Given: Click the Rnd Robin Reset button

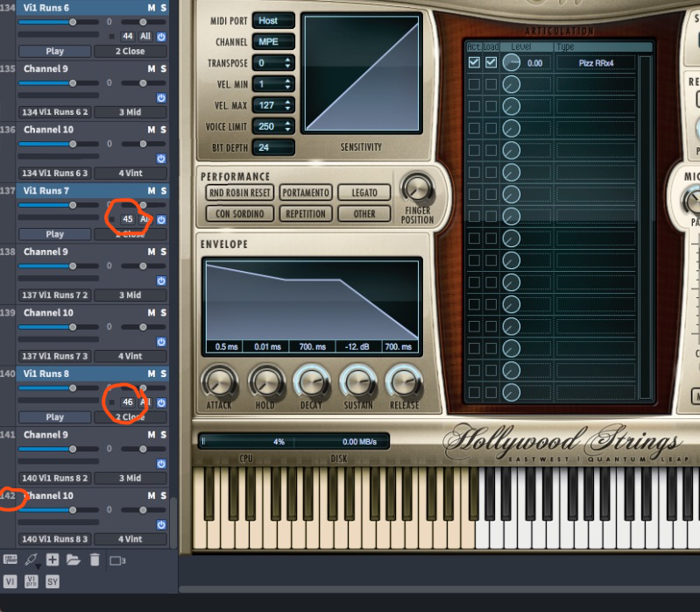Looking at the screenshot, I should click(x=240, y=193).
